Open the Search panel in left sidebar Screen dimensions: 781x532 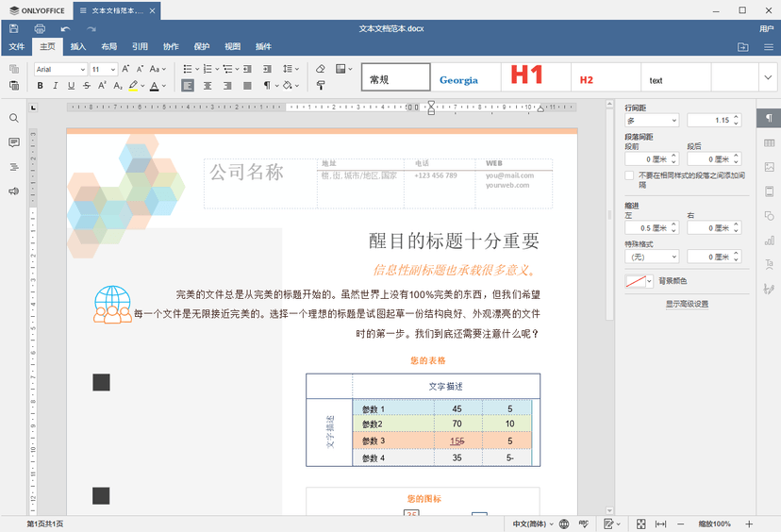14,118
